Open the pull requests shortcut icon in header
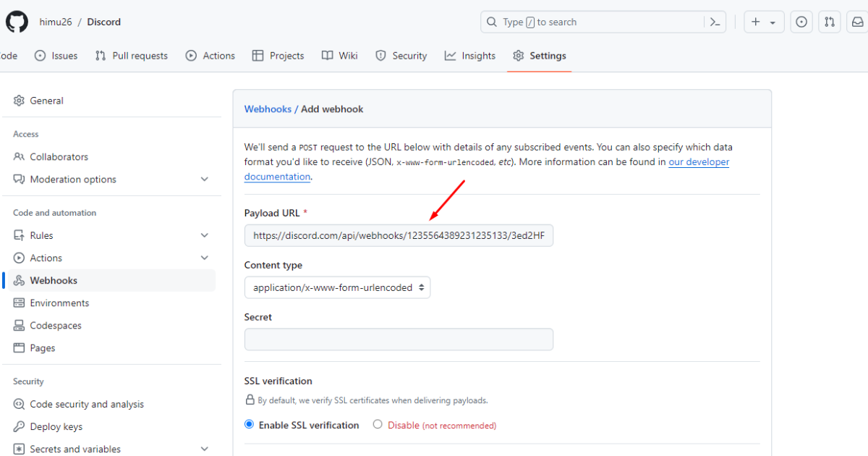The image size is (868, 456). pyautogui.click(x=830, y=22)
